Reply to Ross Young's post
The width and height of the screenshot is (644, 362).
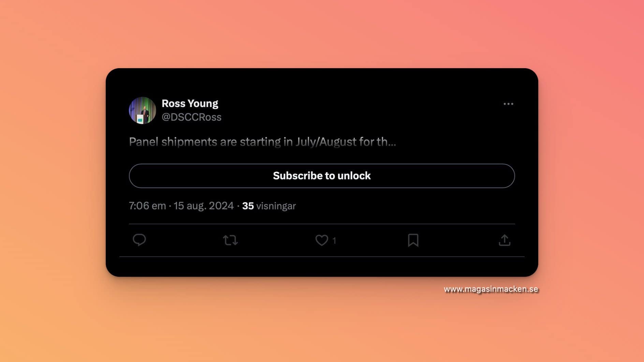coord(139,240)
